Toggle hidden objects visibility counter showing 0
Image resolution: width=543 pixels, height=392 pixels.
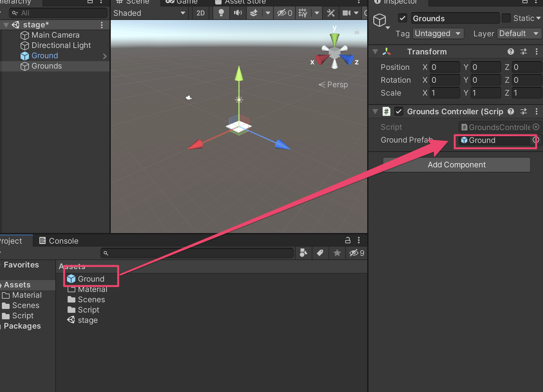tap(285, 13)
